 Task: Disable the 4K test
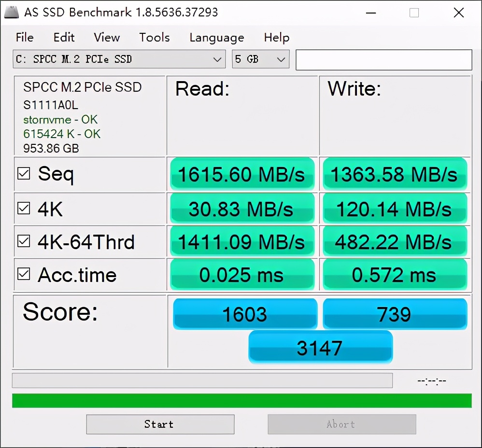pos(23,209)
